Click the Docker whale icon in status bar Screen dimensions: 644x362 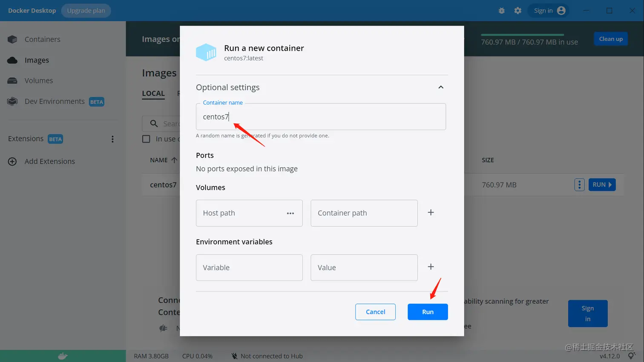(63, 356)
